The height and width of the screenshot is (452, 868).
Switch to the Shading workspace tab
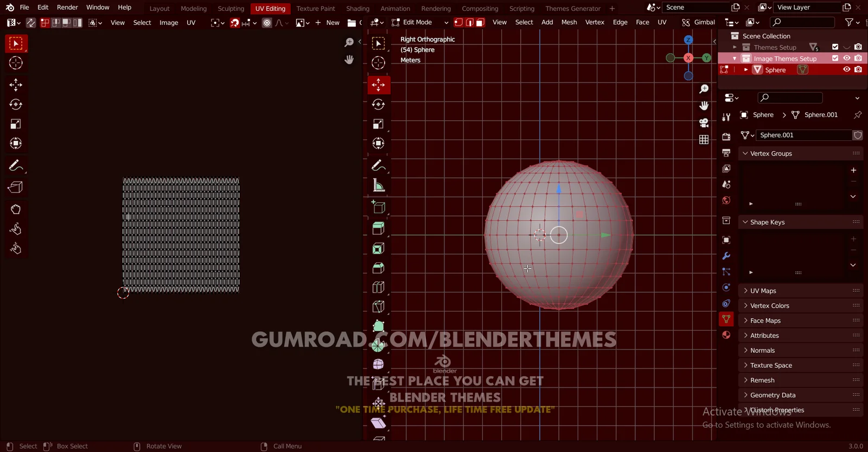coord(358,9)
